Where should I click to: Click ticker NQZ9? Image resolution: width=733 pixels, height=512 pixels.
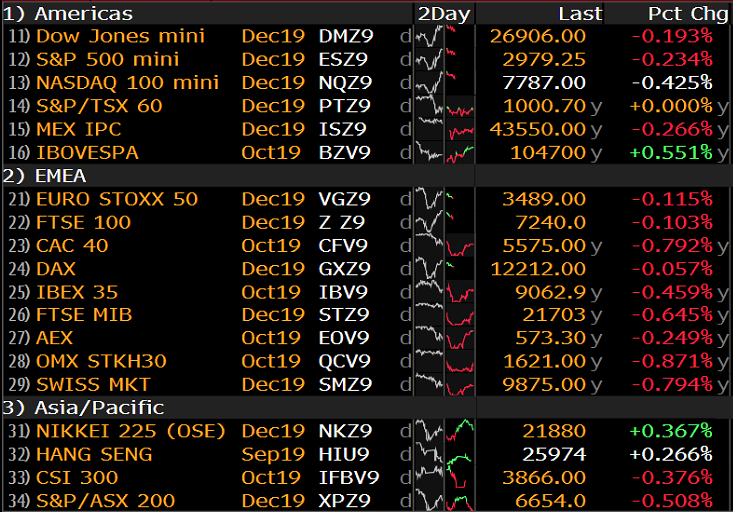pos(345,83)
